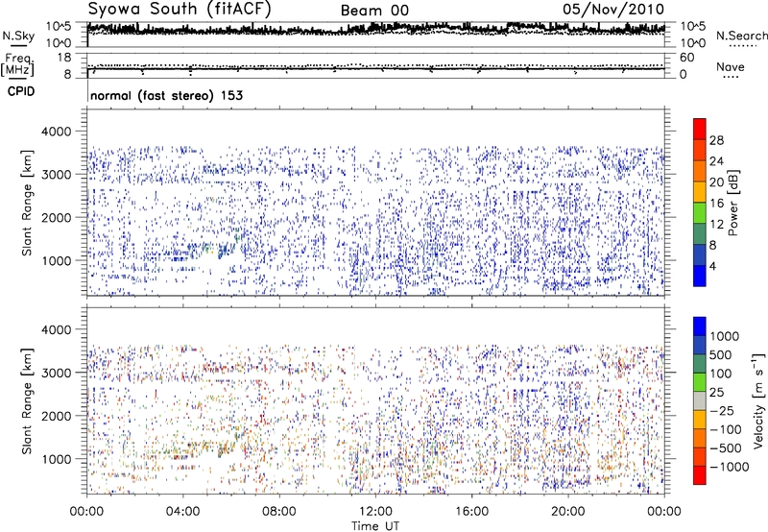The width and height of the screenshot is (768, 532).
Task: Click the blue 1000 velocity swatch
Action: pyautogui.click(x=700, y=326)
